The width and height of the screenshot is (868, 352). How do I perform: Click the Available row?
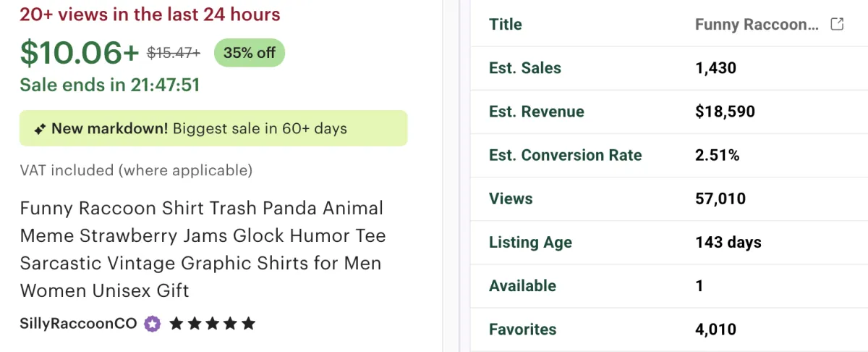click(x=669, y=285)
